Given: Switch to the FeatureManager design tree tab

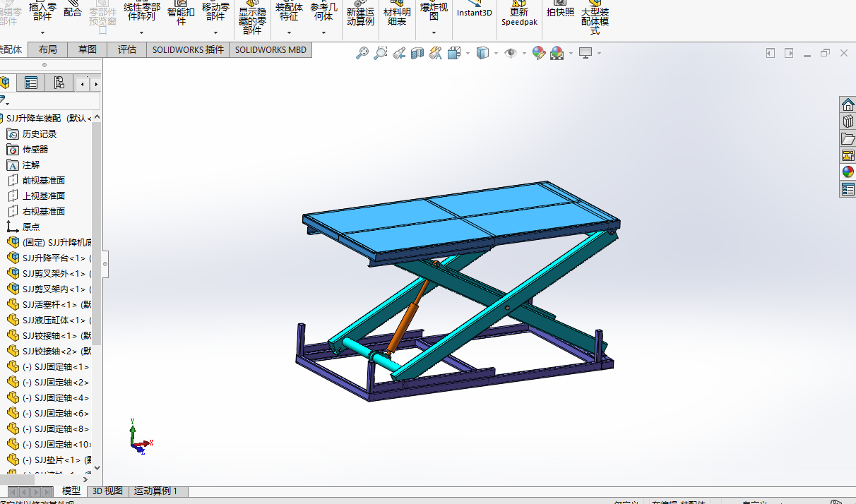Looking at the screenshot, I should tap(6, 83).
